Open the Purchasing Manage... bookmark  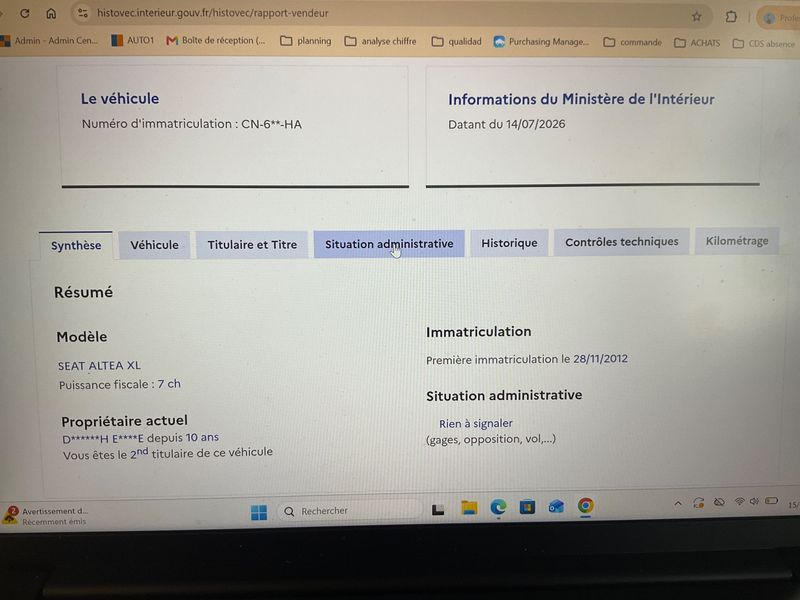[541, 42]
